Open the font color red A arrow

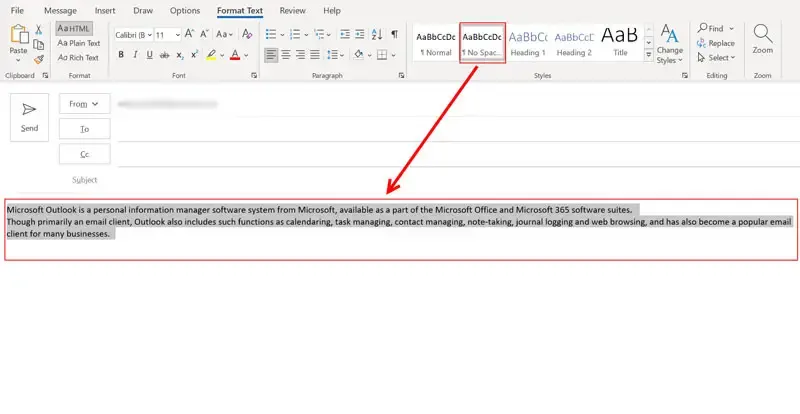(x=246, y=55)
